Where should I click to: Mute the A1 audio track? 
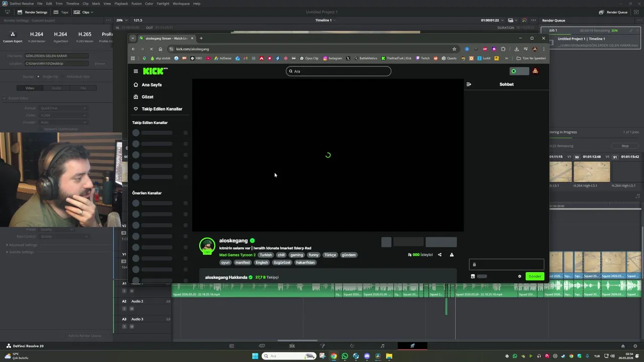click(x=132, y=291)
